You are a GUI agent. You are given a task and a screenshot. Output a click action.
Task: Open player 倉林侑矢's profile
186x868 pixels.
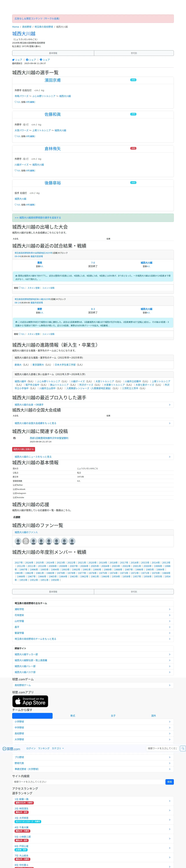[x=53, y=149]
